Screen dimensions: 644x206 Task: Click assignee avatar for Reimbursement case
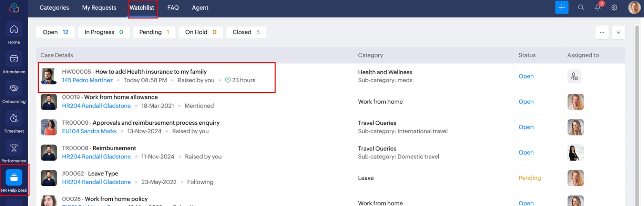pyautogui.click(x=575, y=153)
